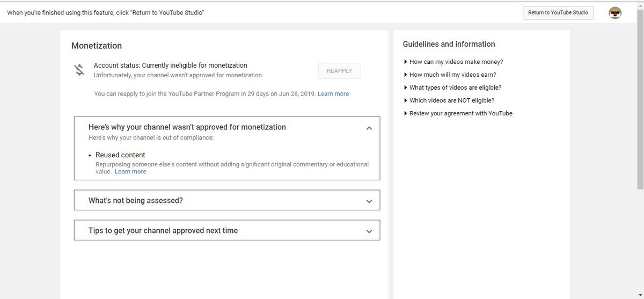Collapse the why channel wasn't approved section
Image resolution: width=644 pixels, height=299 pixels.
point(369,128)
